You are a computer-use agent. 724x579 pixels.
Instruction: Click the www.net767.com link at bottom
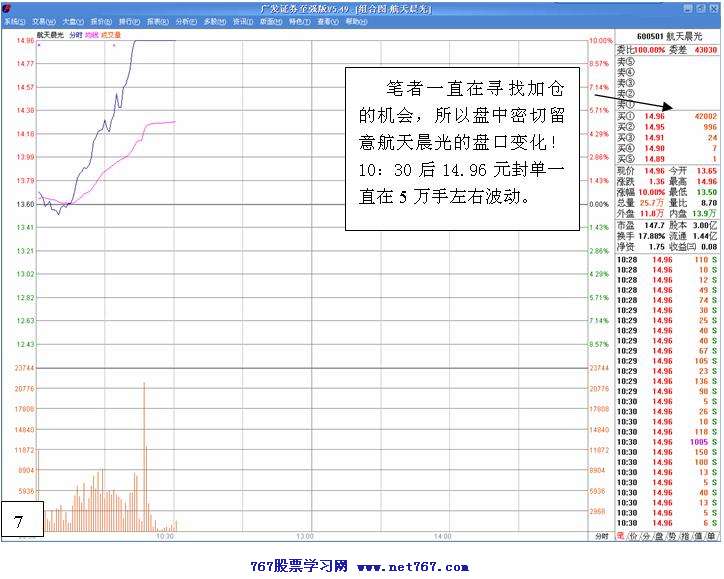(x=414, y=565)
